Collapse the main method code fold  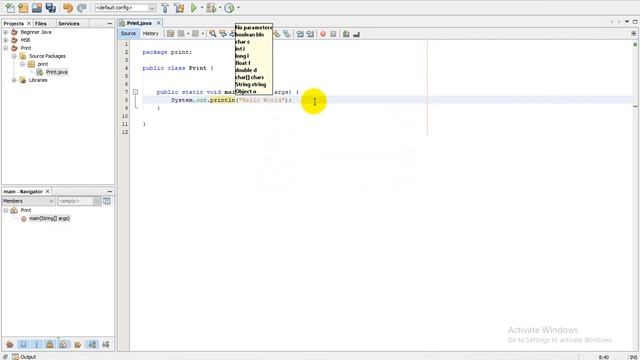135,92
